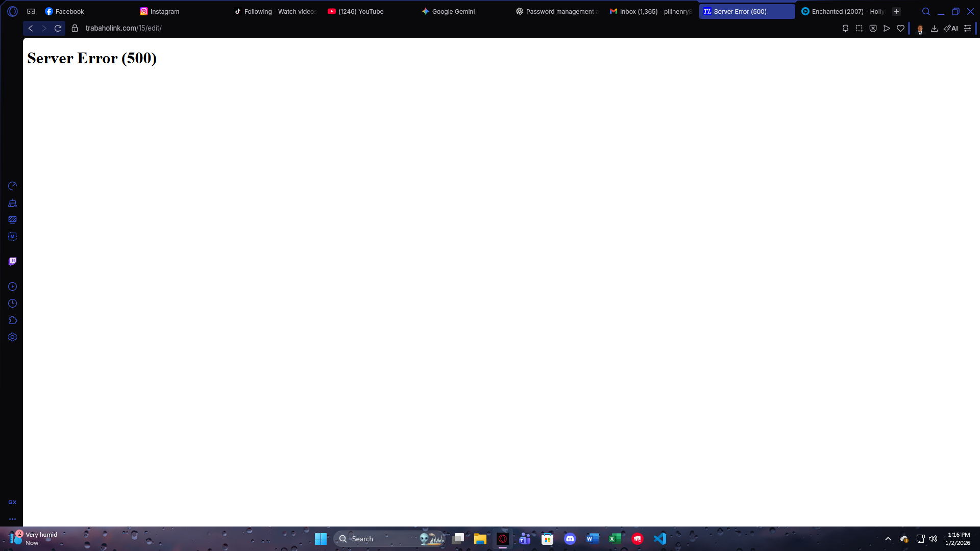Open GX Control speedometer in sidebar

point(12,186)
